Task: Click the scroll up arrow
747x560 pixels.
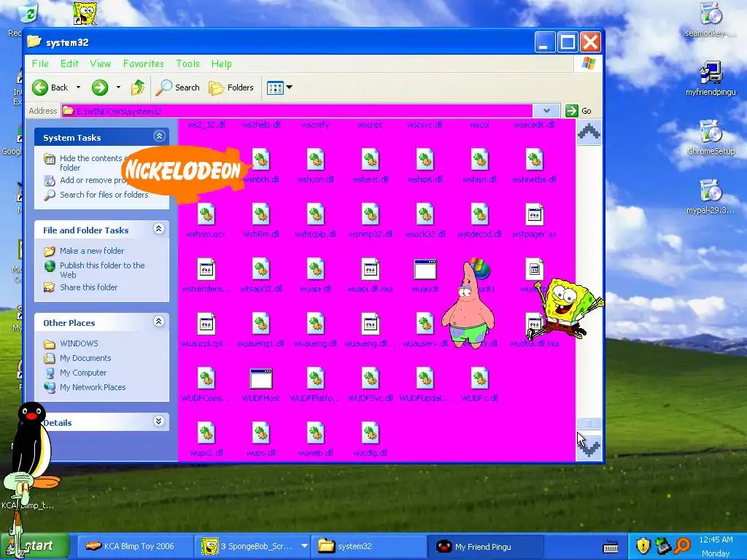Action: [589, 132]
